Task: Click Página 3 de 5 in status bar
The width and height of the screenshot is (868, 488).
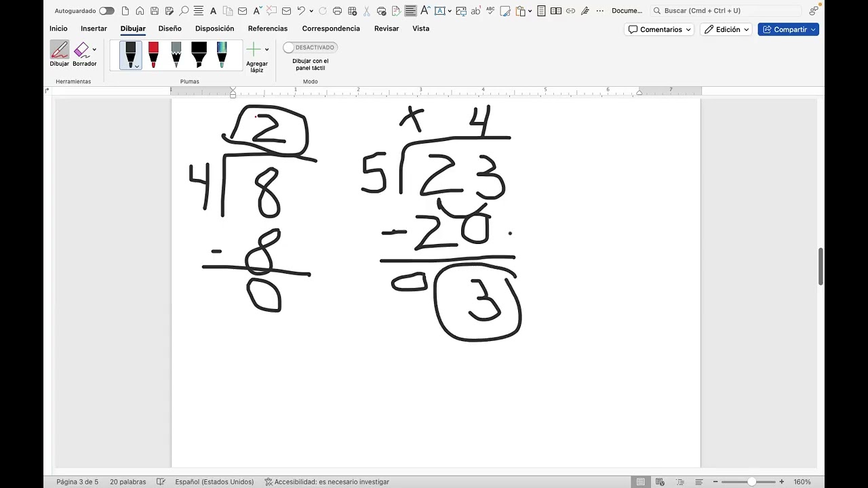Action: [77, 482]
